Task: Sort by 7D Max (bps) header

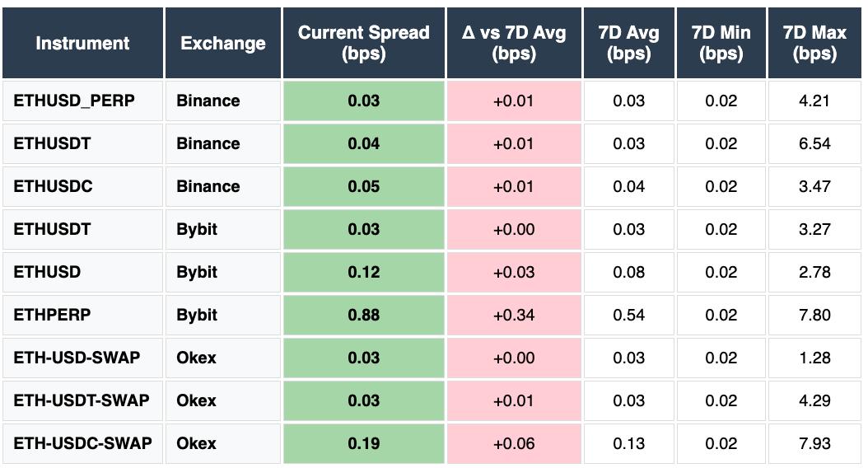Action: pos(814,43)
